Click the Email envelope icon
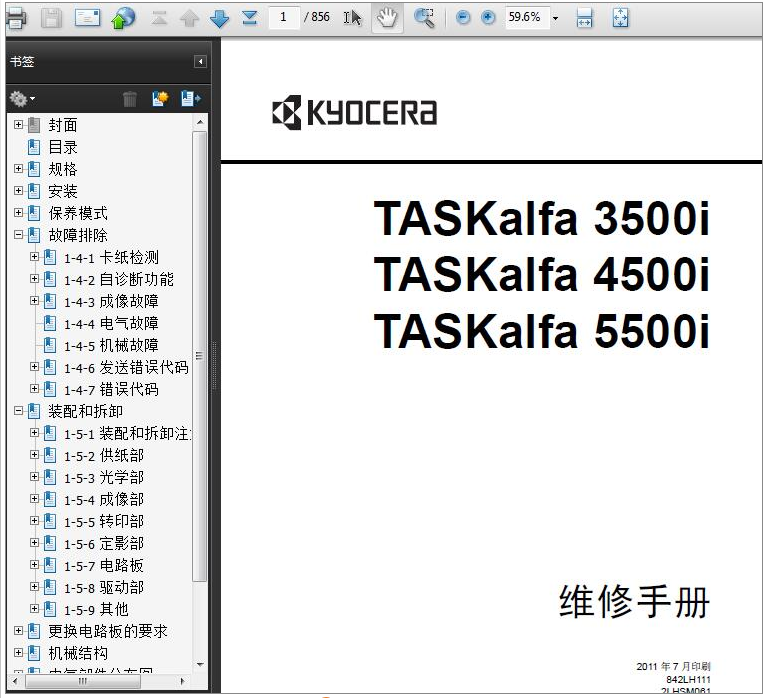The image size is (767, 698). (x=88, y=18)
